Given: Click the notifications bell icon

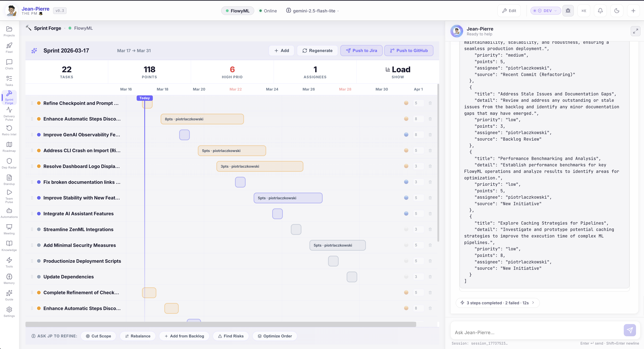Looking at the screenshot, I should [x=600, y=11].
